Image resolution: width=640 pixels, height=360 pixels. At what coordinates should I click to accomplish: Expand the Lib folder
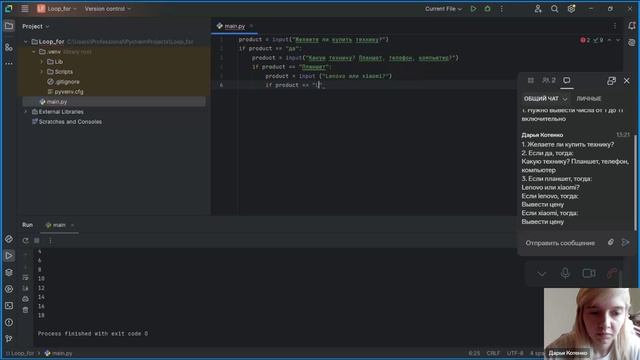(x=42, y=62)
